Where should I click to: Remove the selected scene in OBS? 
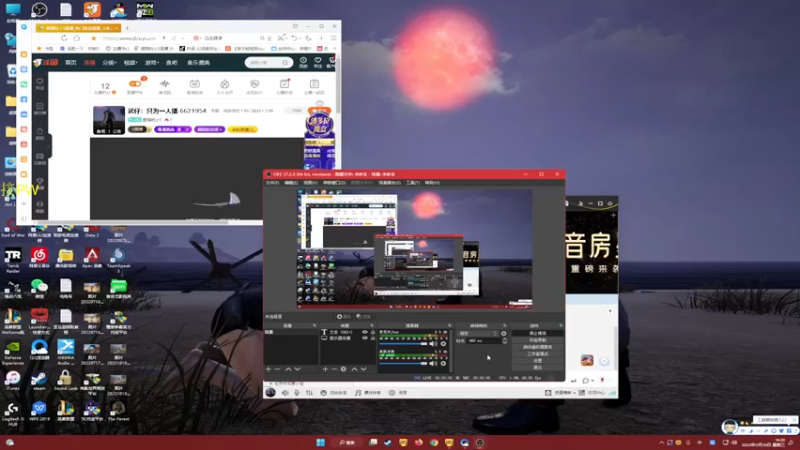(278, 369)
